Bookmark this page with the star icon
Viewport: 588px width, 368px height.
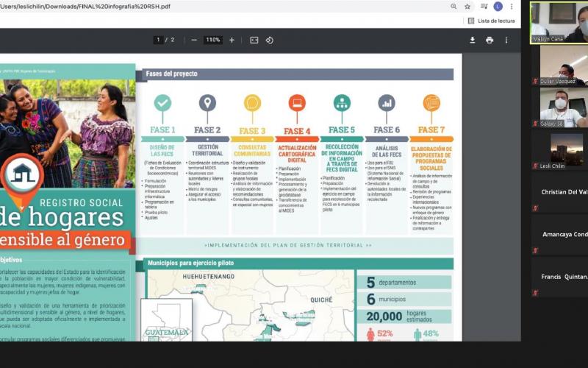tap(467, 7)
